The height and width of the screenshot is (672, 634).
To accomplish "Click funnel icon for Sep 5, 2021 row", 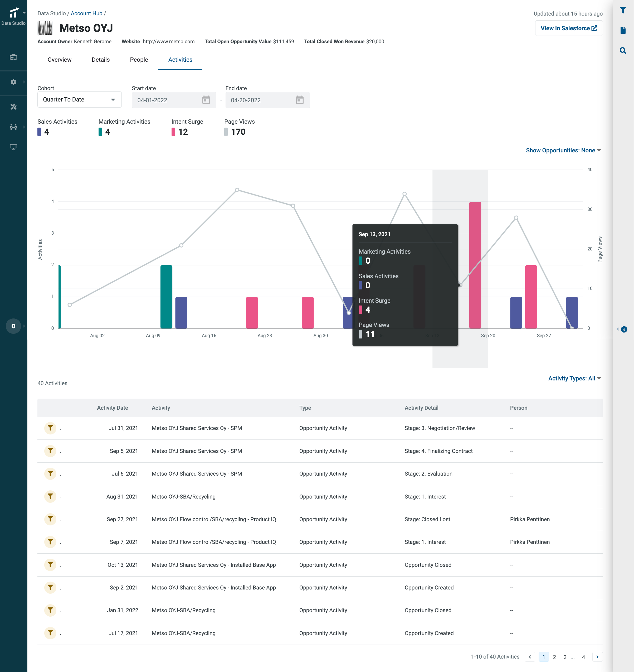I will (50, 451).
